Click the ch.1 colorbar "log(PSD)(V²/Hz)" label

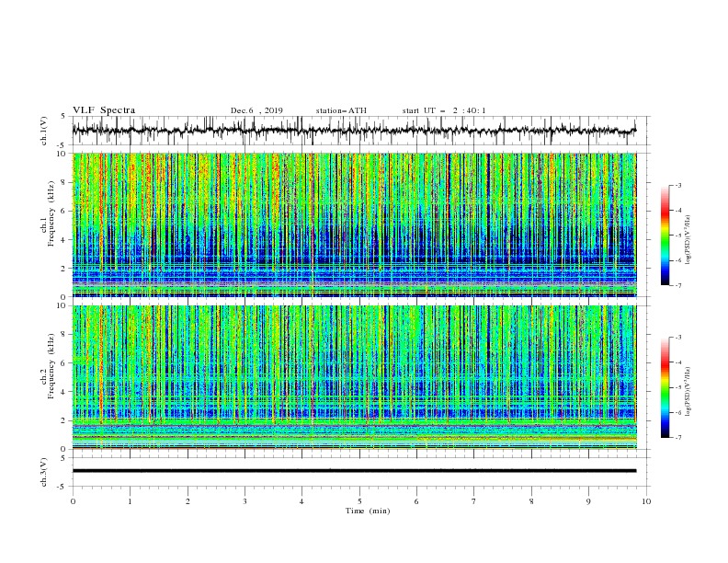(688, 240)
